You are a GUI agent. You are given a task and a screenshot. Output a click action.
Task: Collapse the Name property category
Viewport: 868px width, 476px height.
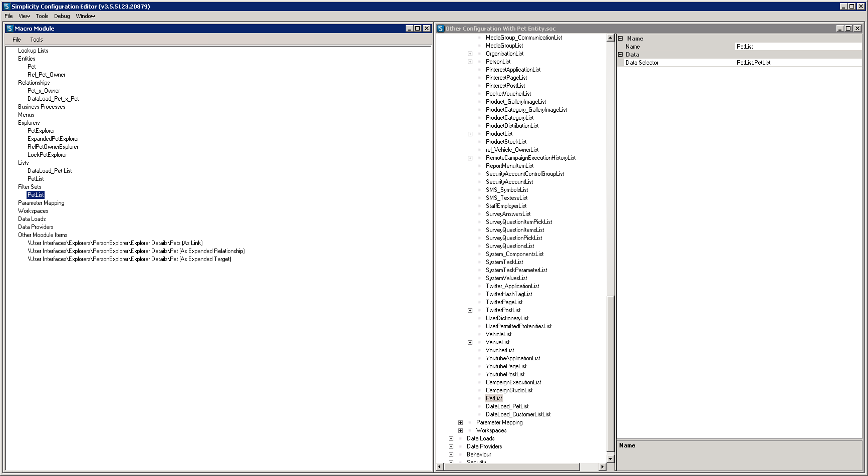621,39
